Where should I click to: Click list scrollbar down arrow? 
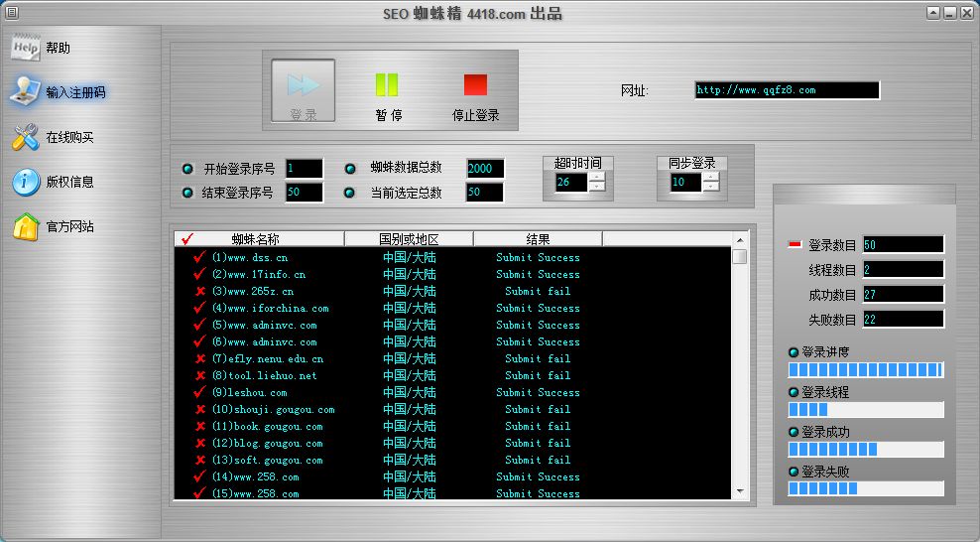(739, 491)
